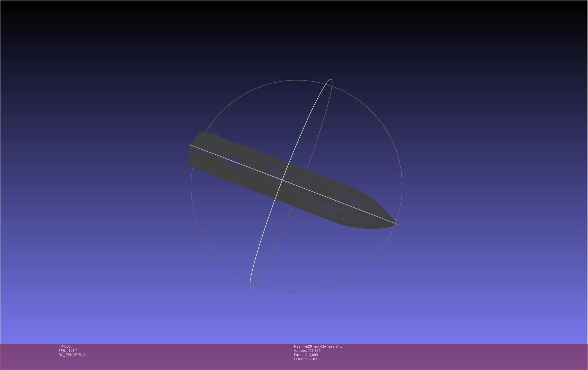
Task: Click the BO_RENDERING label
Action: 72,355
